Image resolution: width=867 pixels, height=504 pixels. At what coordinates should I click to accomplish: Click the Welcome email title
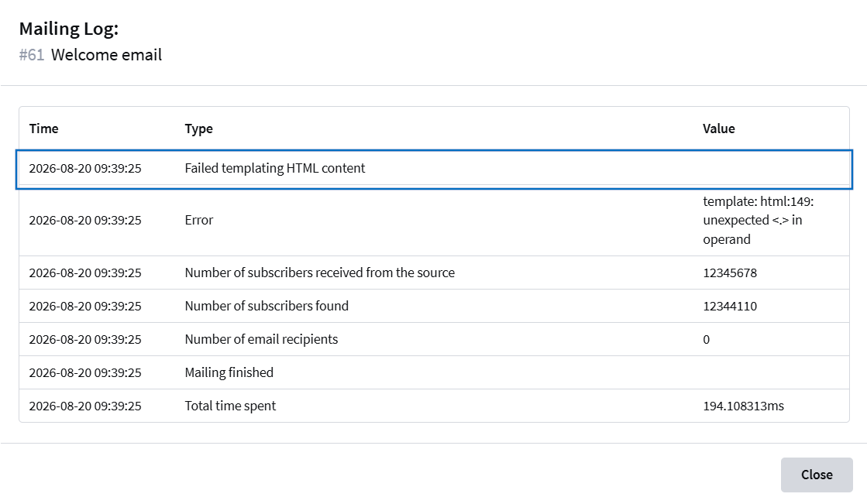[107, 55]
